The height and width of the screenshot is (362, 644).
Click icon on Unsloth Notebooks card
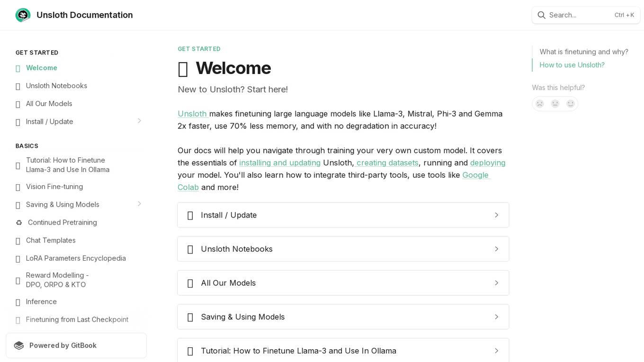point(190,249)
